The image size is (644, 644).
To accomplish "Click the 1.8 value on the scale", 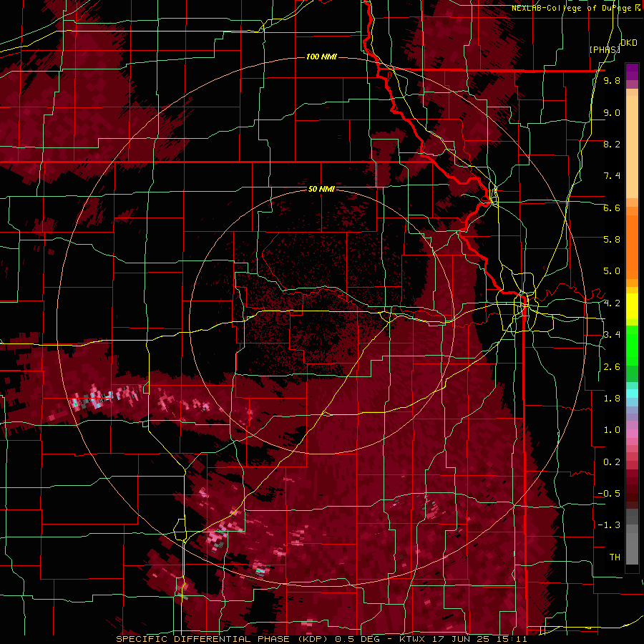I will pyautogui.click(x=612, y=399).
